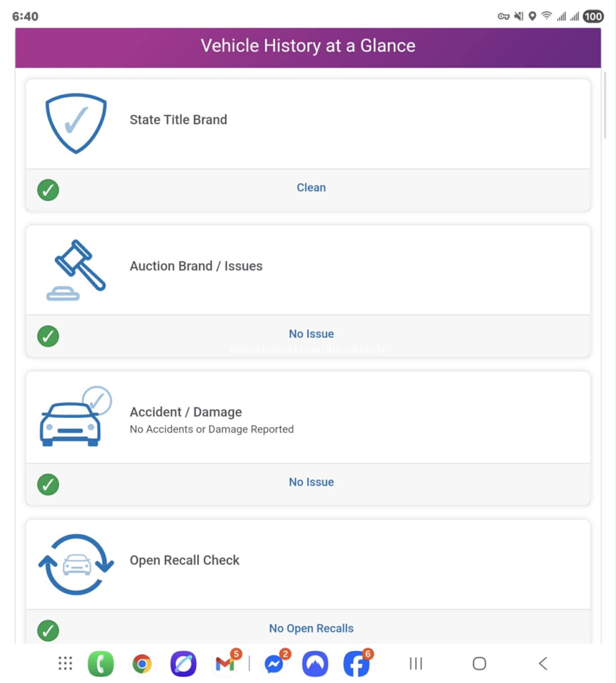Tap green checkmark beside No Open Recalls

[48, 631]
